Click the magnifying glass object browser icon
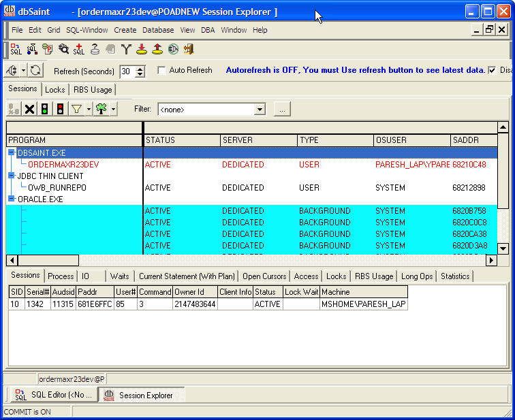Screen dimensions: 515x420 [x=63, y=50]
